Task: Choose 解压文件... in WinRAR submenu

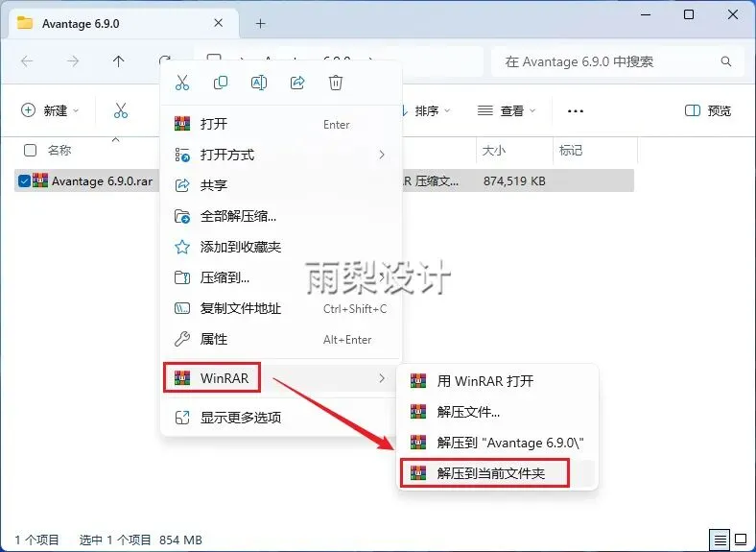Action: pyautogui.click(x=497, y=412)
